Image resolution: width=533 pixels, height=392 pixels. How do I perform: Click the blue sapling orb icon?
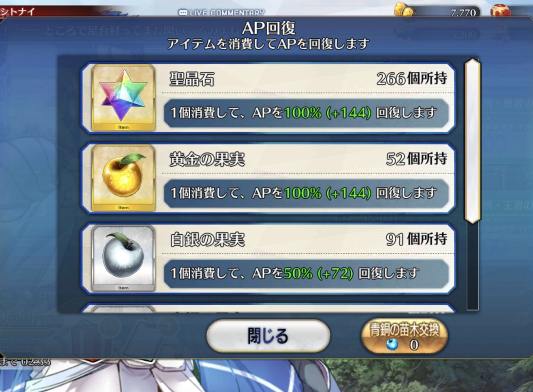pyautogui.click(x=392, y=345)
